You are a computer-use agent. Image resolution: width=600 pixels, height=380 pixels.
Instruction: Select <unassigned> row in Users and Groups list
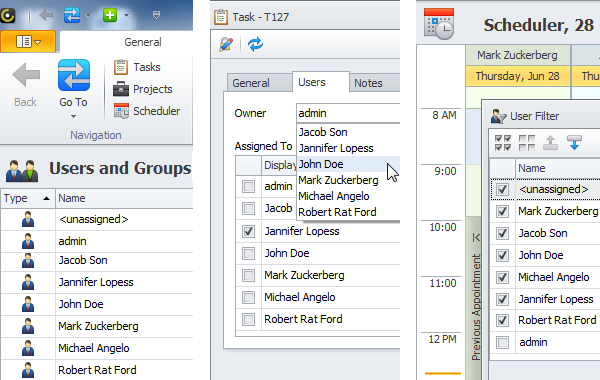coord(97,219)
